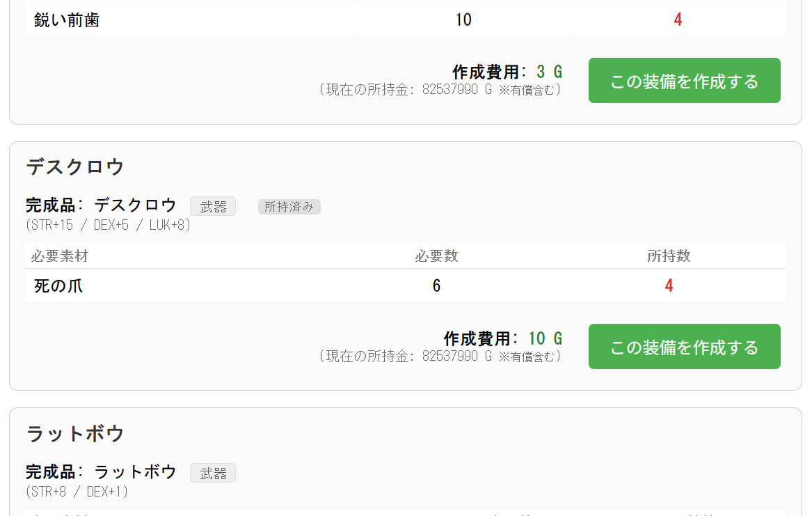Click the 所持数 column header

coord(668,256)
